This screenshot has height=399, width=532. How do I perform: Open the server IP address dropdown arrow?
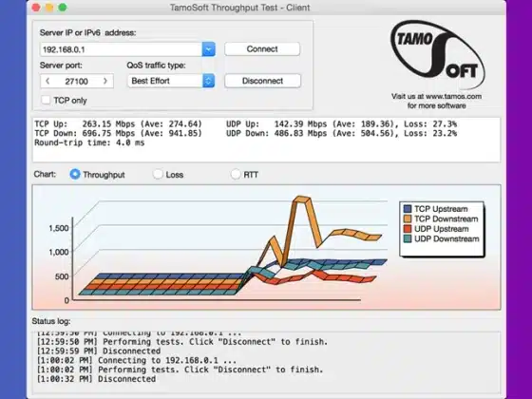pyautogui.click(x=209, y=49)
